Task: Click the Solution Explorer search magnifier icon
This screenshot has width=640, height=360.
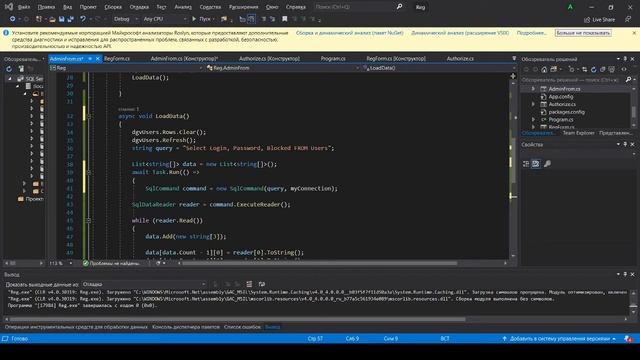Action: coord(628,80)
